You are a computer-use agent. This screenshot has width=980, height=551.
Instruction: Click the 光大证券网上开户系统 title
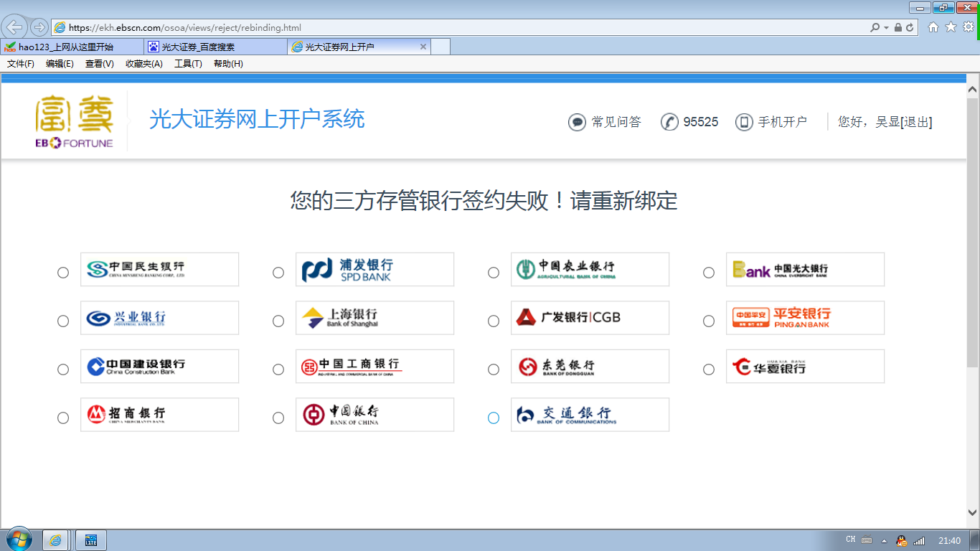pos(257,118)
